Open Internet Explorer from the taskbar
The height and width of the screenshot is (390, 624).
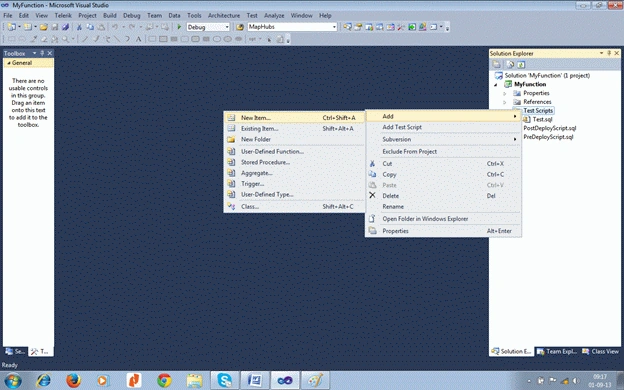pos(43,380)
